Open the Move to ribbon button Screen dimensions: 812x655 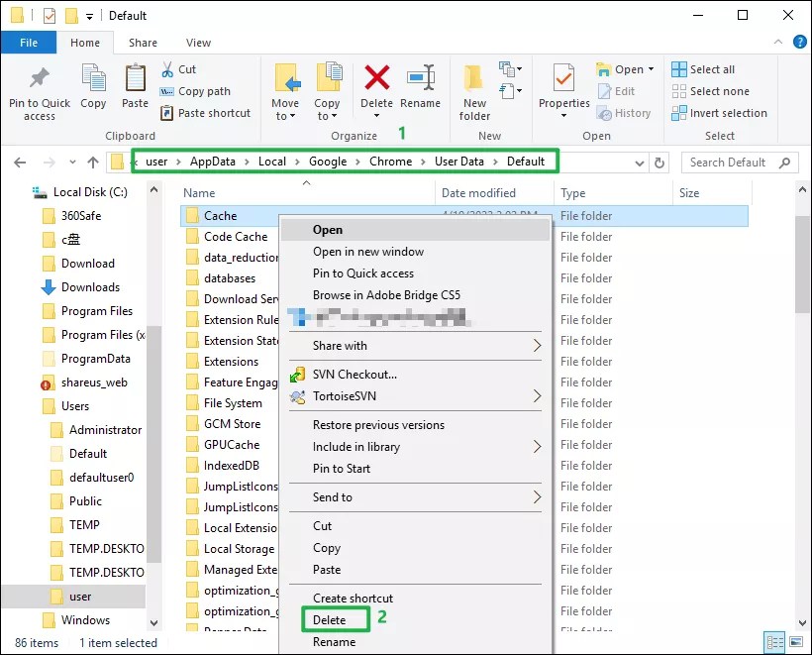point(285,93)
